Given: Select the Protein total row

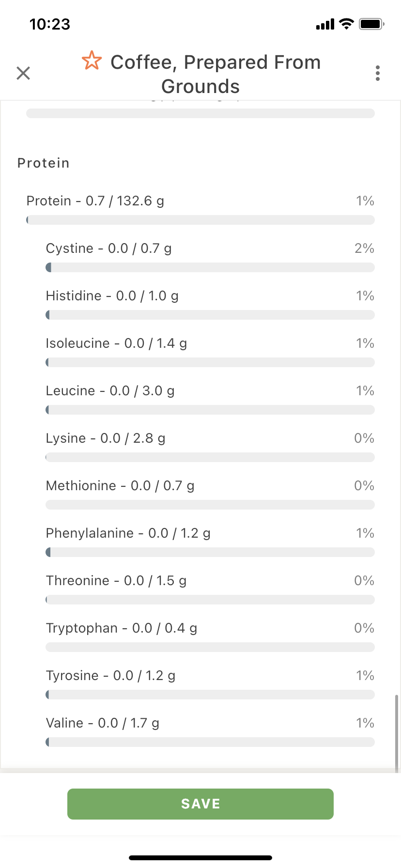Looking at the screenshot, I should click(200, 209).
